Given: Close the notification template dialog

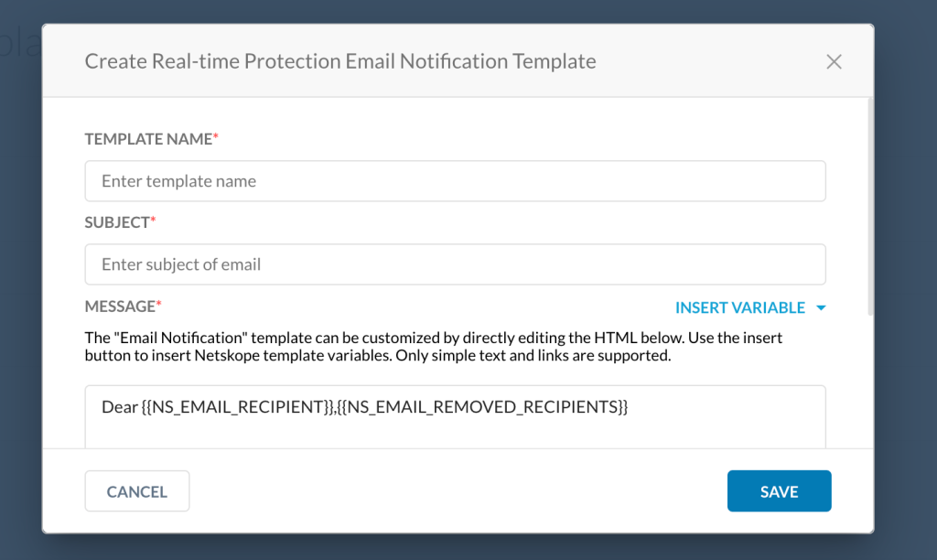Looking at the screenshot, I should pyautogui.click(x=834, y=61).
